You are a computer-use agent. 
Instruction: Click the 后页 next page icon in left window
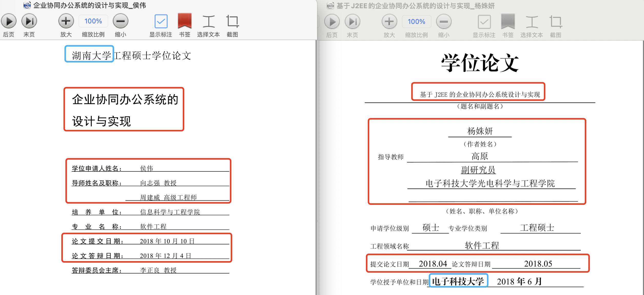[x=9, y=21]
